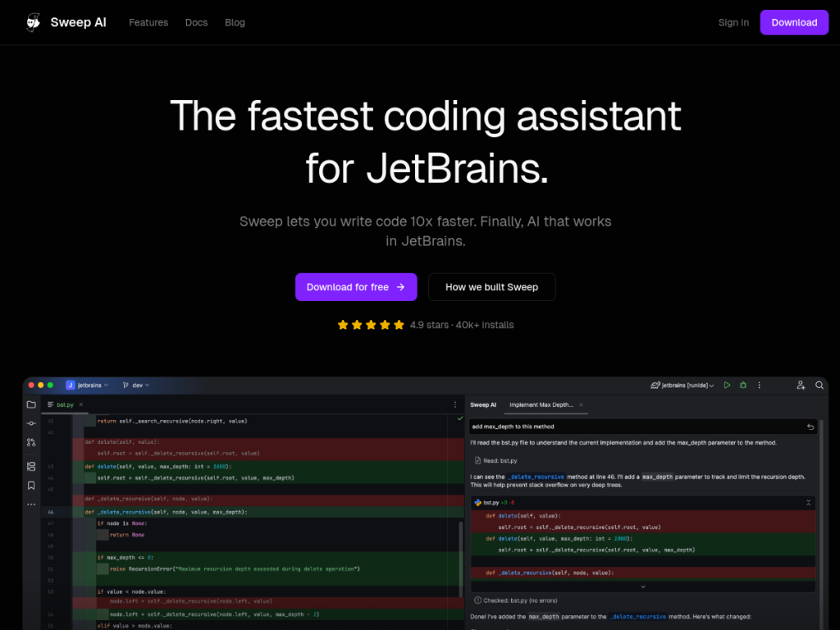Click the Download for free button

(356, 287)
